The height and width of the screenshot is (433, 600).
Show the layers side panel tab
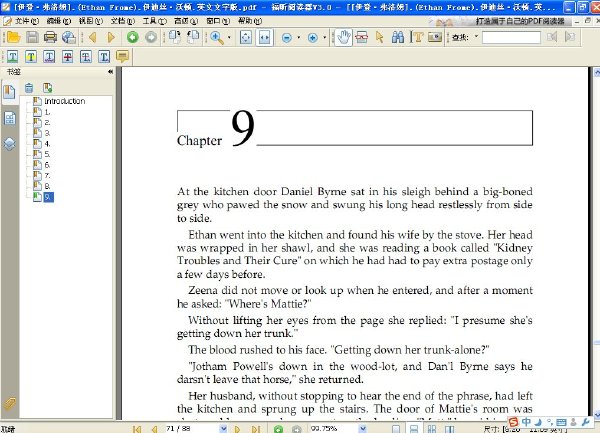(10, 144)
